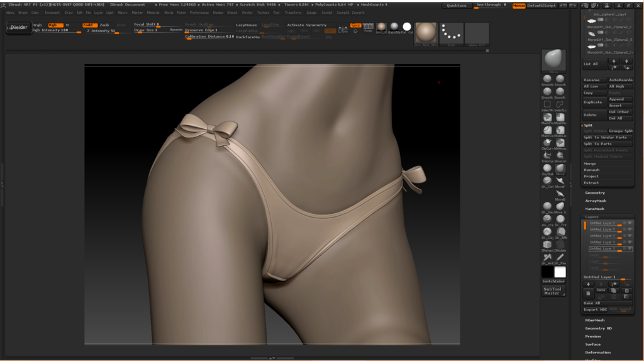The height and width of the screenshot is (361, 644).
Task: Click the QuickSave button
Action: (x=457, y=6)
